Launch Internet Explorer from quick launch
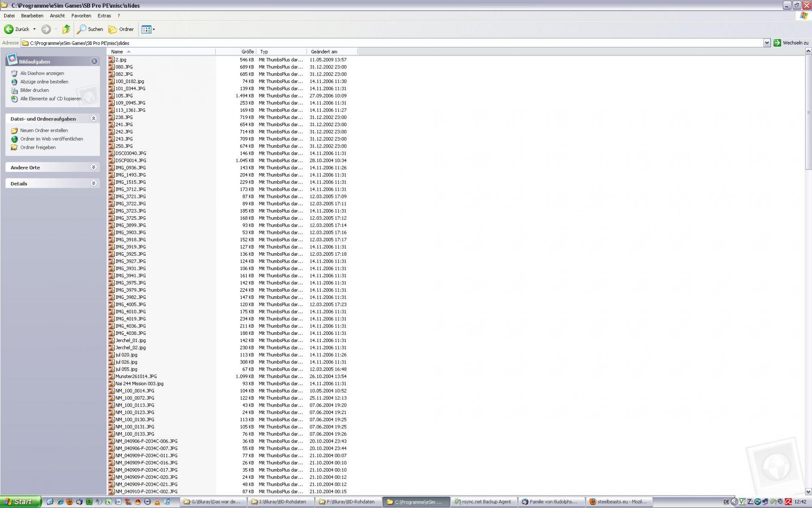 (x=60, y=502)
